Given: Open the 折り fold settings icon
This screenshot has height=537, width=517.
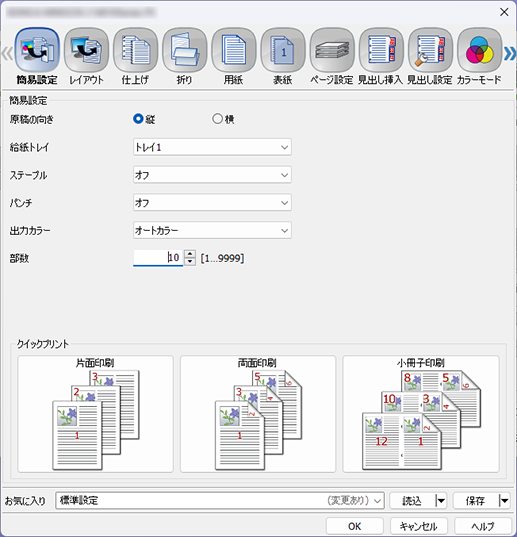Looking at the screenshot, I should pyautogui.click(x=185, y=50).
